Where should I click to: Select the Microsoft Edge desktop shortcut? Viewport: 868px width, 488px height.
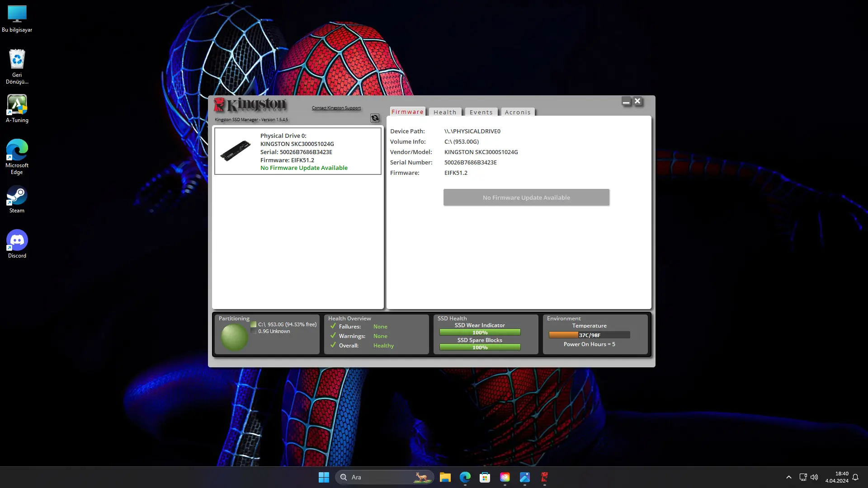point(17,157)
